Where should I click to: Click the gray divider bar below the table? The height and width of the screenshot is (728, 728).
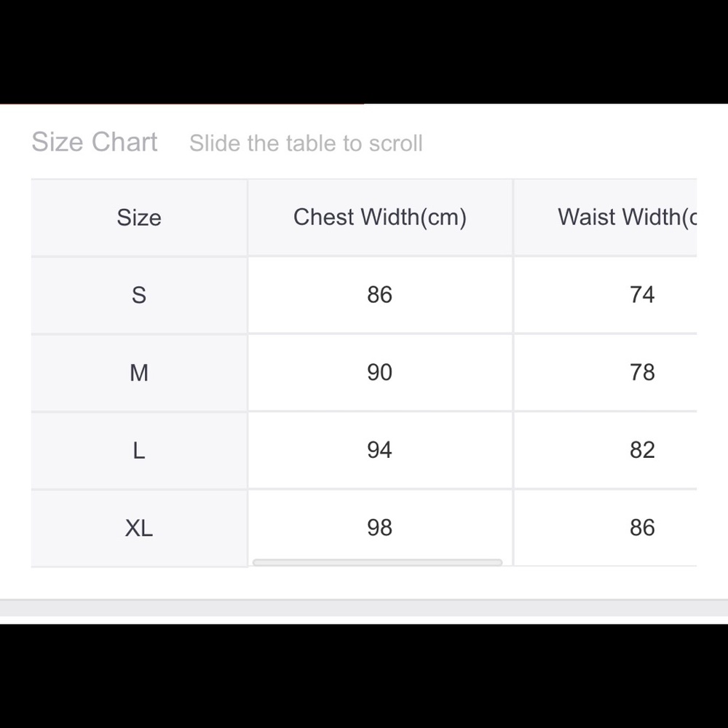pyautogui.click(x=364, y=607)
